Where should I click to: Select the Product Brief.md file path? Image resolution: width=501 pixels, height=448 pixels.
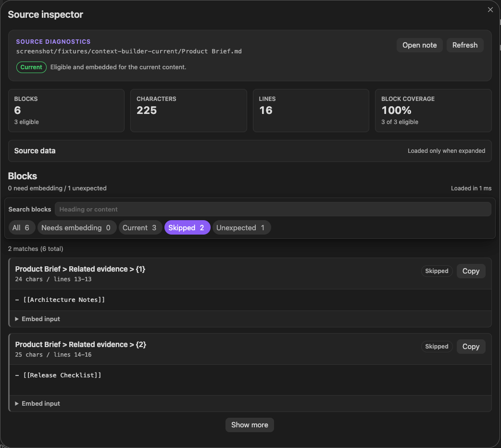129,51
